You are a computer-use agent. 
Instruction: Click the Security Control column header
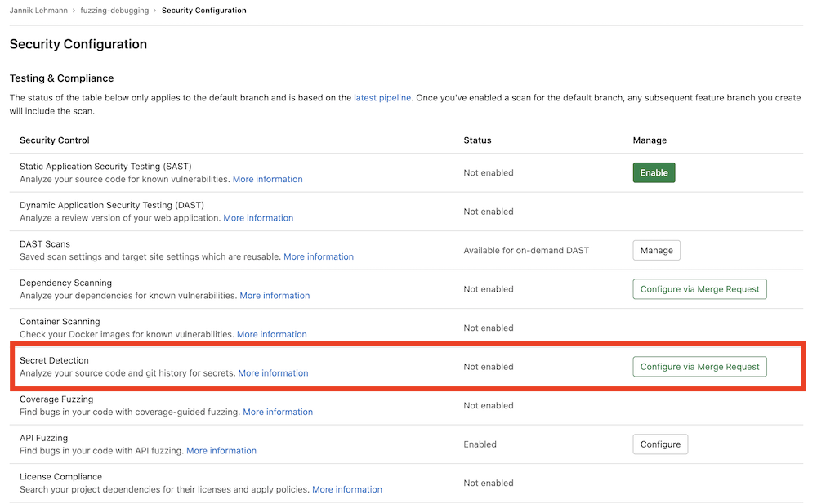(x=54, y=140)
